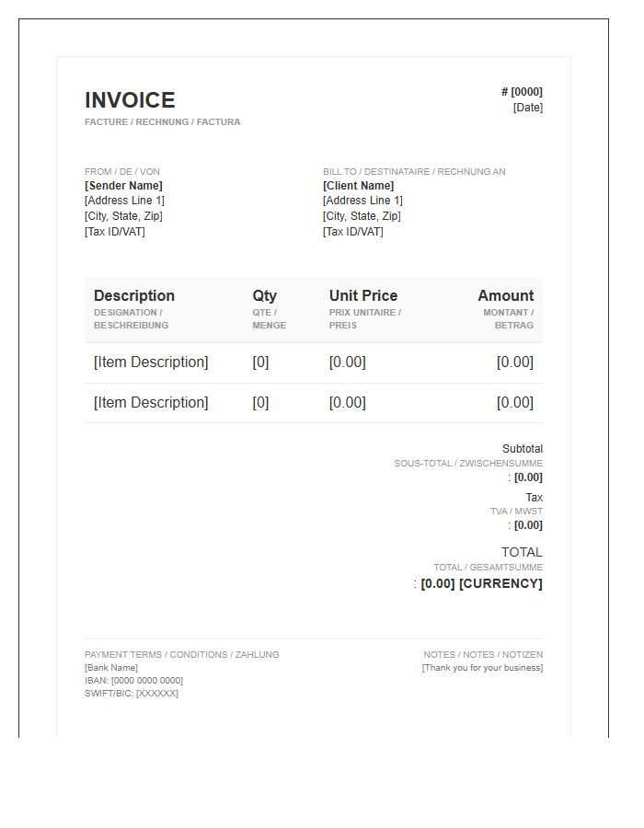The height and width of the screenshot is (828, 644).
Task: Click 'MONTANT / BETRAG' subheader
Action: click(x=509, y=319)
